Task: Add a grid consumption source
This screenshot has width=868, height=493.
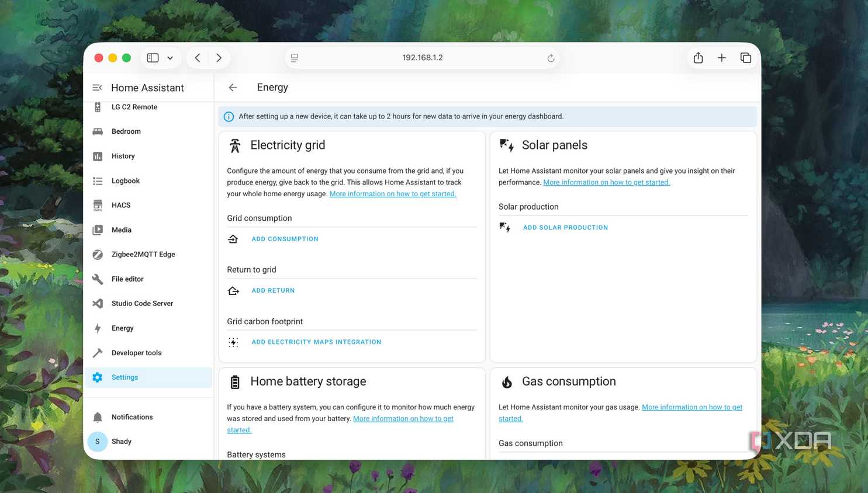Action: (285, 239)
